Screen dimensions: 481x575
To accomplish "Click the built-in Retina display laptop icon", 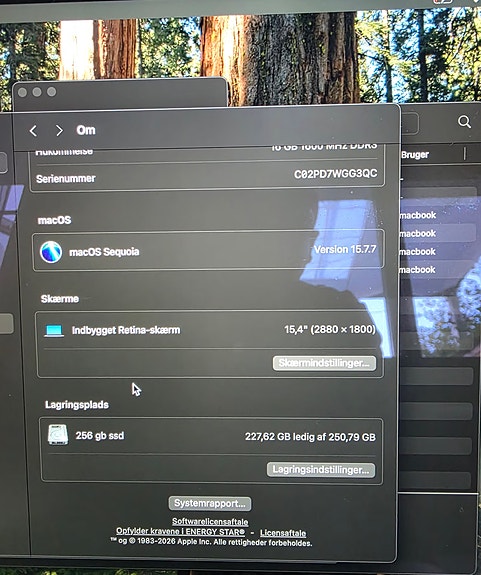I will [54, 330].
